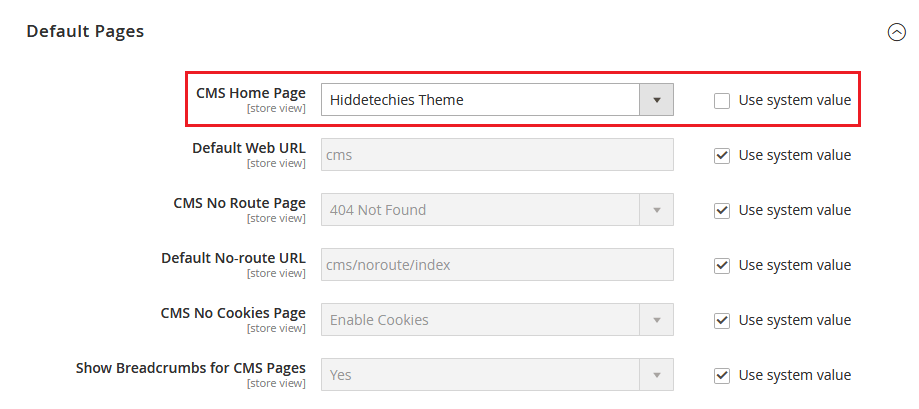Click the Default Web URL label

click(x=248, y=148)
